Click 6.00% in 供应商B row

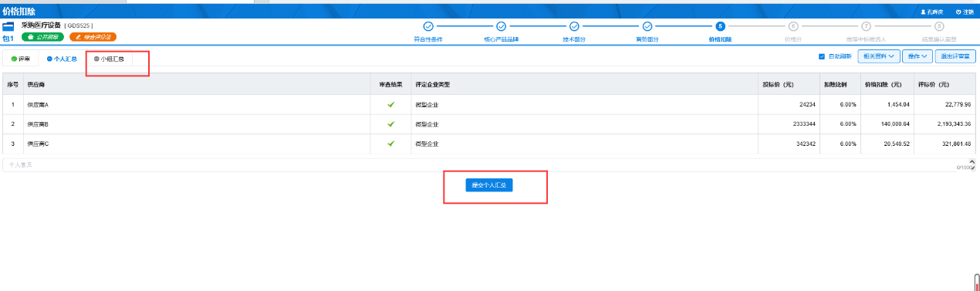[x=848, y=124]
